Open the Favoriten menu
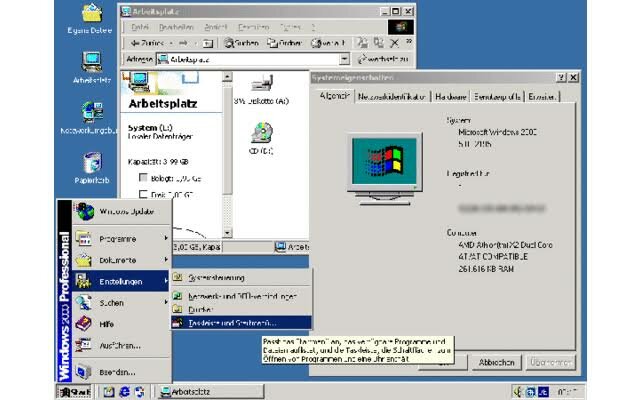The image size is (640, 400). 253,27
